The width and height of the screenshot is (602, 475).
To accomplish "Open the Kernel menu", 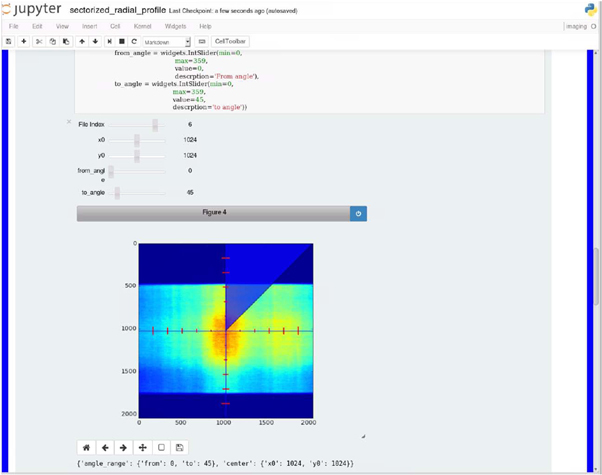I will click(142, 26).
